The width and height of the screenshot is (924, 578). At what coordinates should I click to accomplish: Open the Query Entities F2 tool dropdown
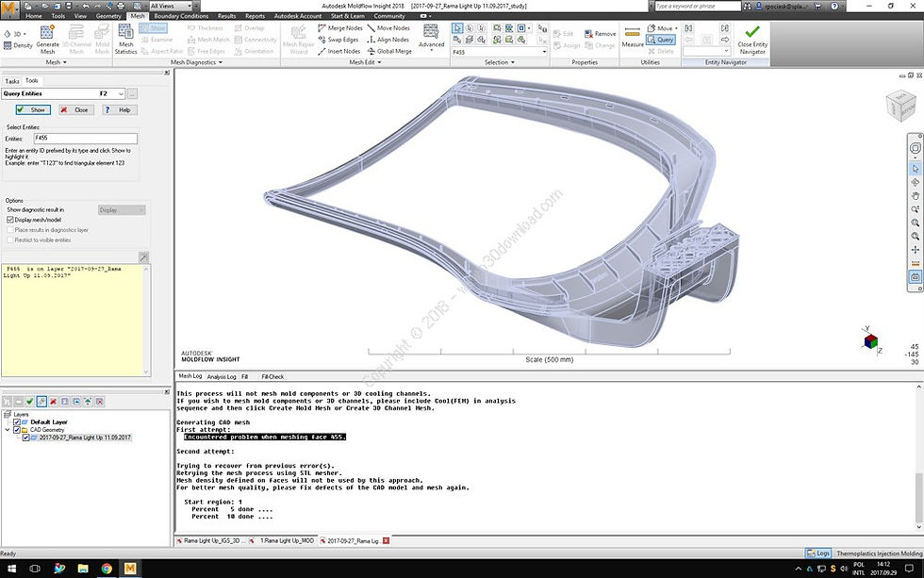point(121,93)
